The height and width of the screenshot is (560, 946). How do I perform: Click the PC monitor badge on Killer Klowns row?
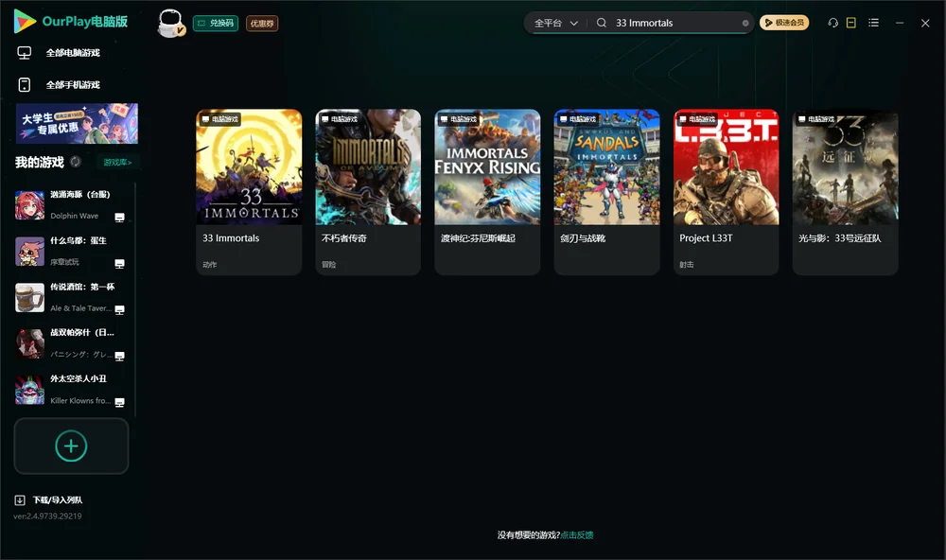119,403
